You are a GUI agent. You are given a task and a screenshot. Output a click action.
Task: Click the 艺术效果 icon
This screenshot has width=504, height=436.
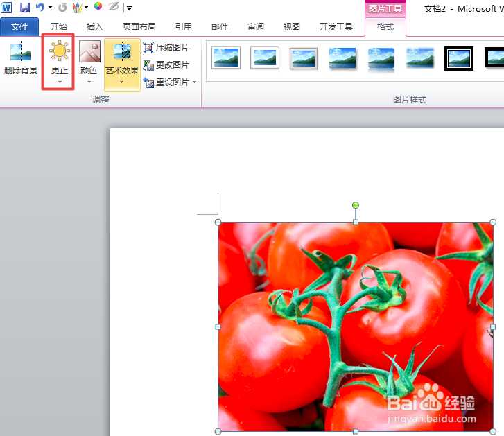[x=122, y=51]
